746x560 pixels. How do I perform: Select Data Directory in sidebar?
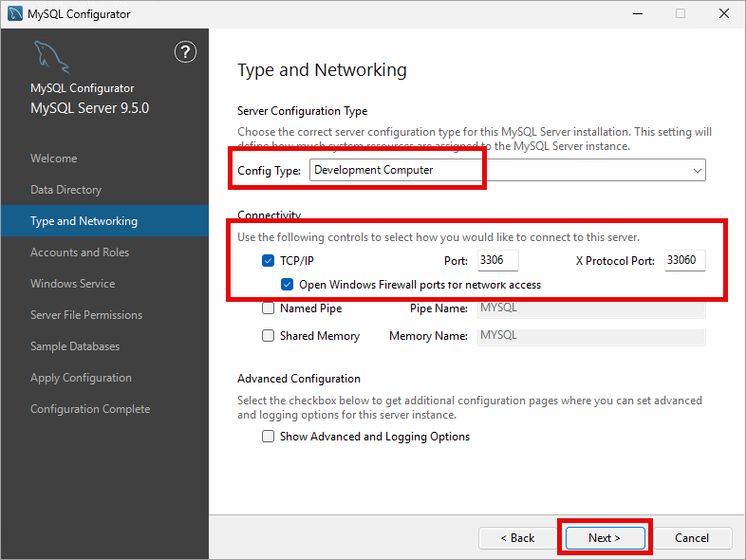65,190
